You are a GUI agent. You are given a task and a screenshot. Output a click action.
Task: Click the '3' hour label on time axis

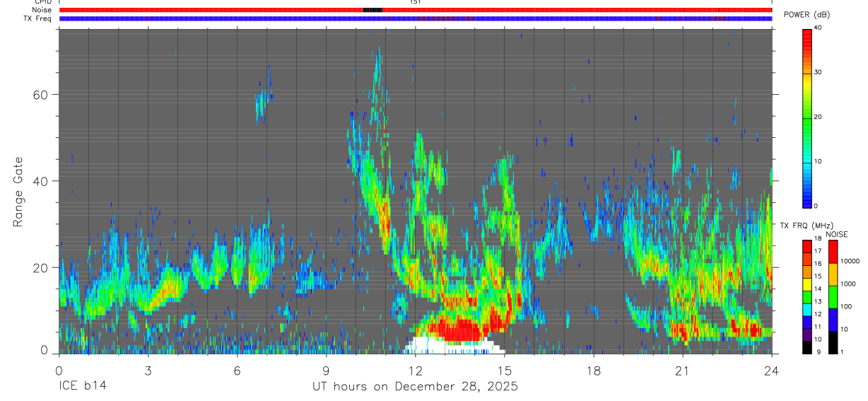tap(148, 370)
